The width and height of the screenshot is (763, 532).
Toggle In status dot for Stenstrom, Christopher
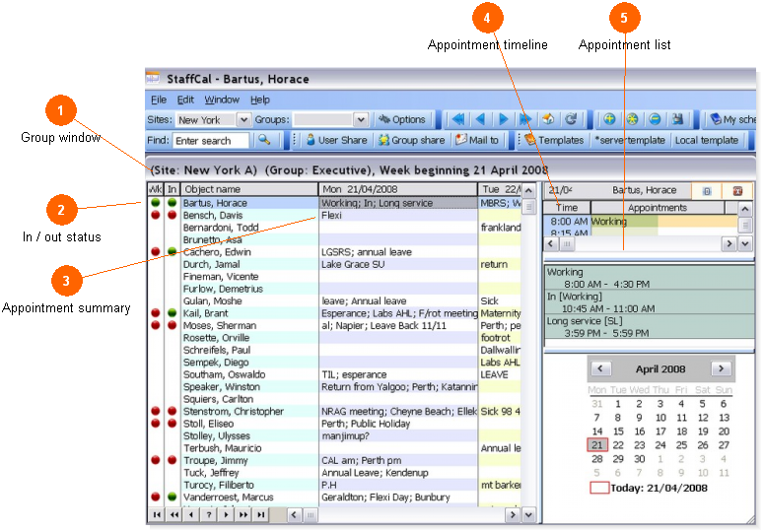172,411
